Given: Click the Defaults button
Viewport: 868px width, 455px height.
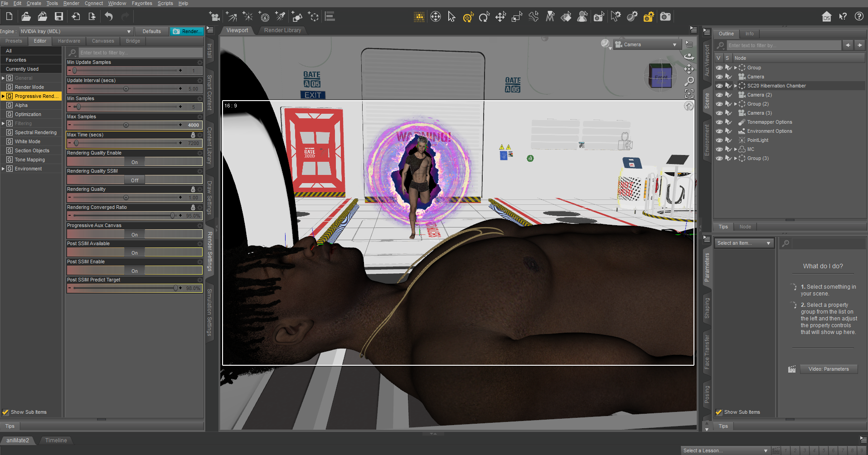Looking at the screenshot, I should tap(151, 31).
